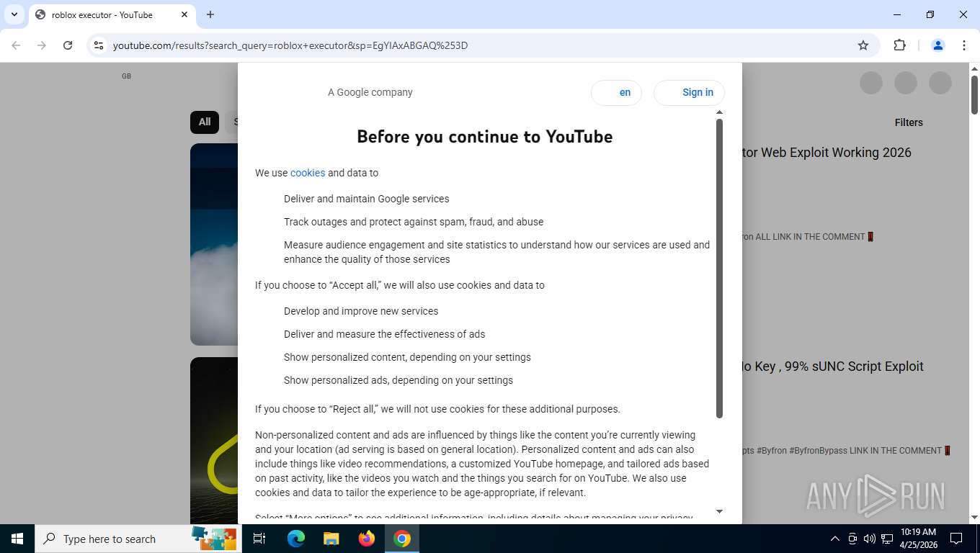Click the meet now tray icon
The width and height of the screenshot is (980, 553).
coord(852,539)
